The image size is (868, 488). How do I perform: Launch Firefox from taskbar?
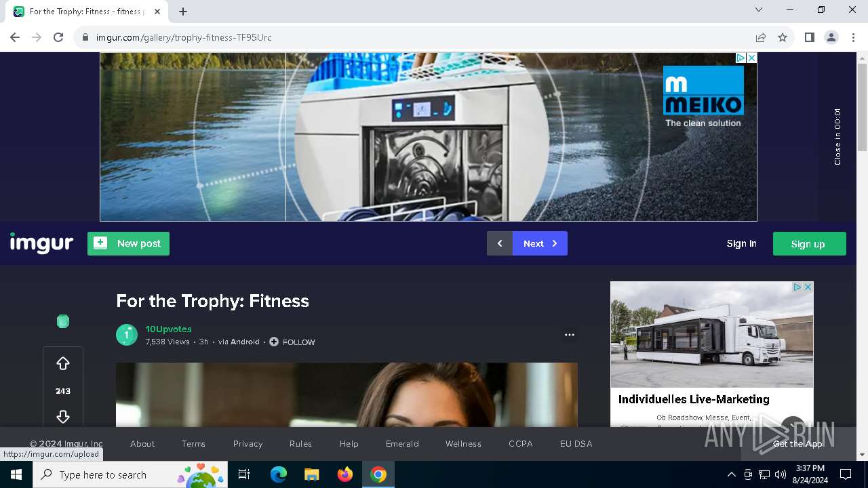[345, 474]
